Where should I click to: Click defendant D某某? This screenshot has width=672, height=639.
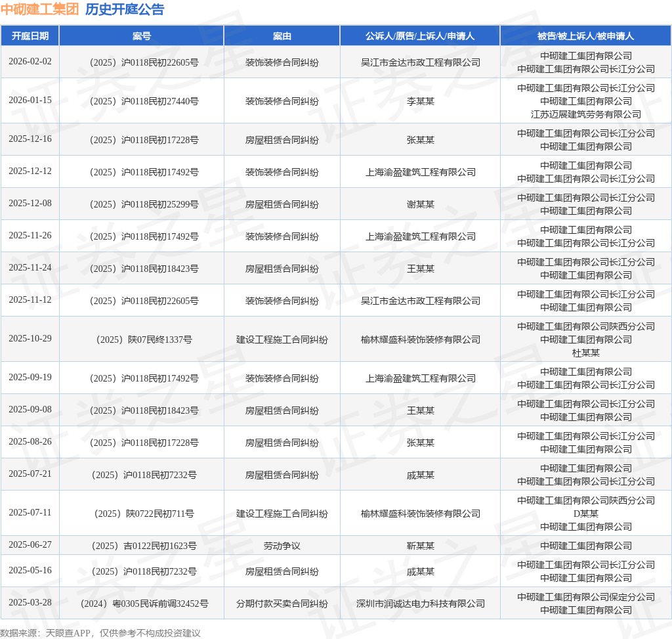pos(586,514)
